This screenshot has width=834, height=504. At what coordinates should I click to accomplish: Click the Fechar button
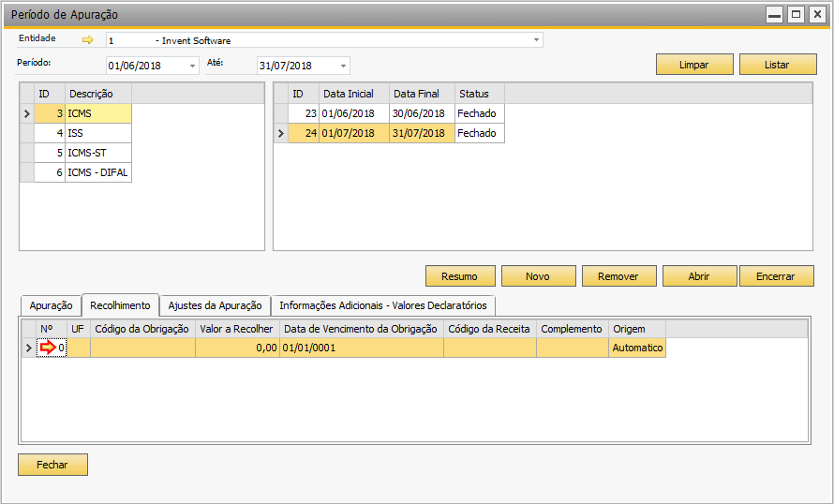coord(52,465)
